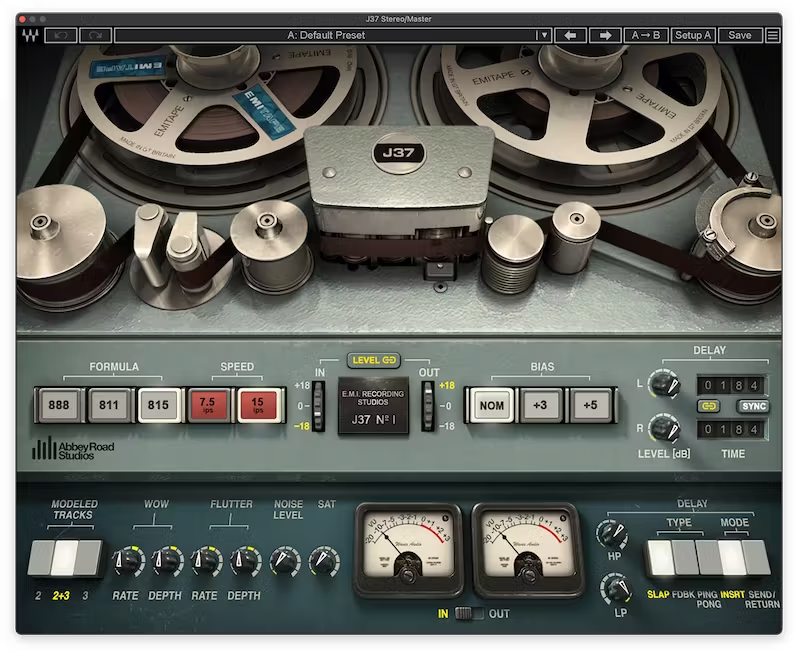Image resolution: width=798 pixels, height=653 pixels.
Task: Enable delay SYNC button
Action: click(x=753, y=406)
